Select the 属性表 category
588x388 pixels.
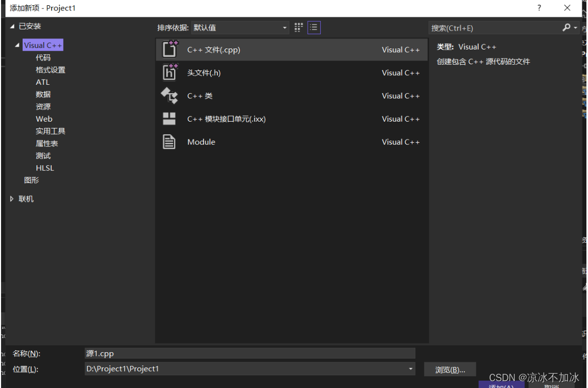[46, 143]
